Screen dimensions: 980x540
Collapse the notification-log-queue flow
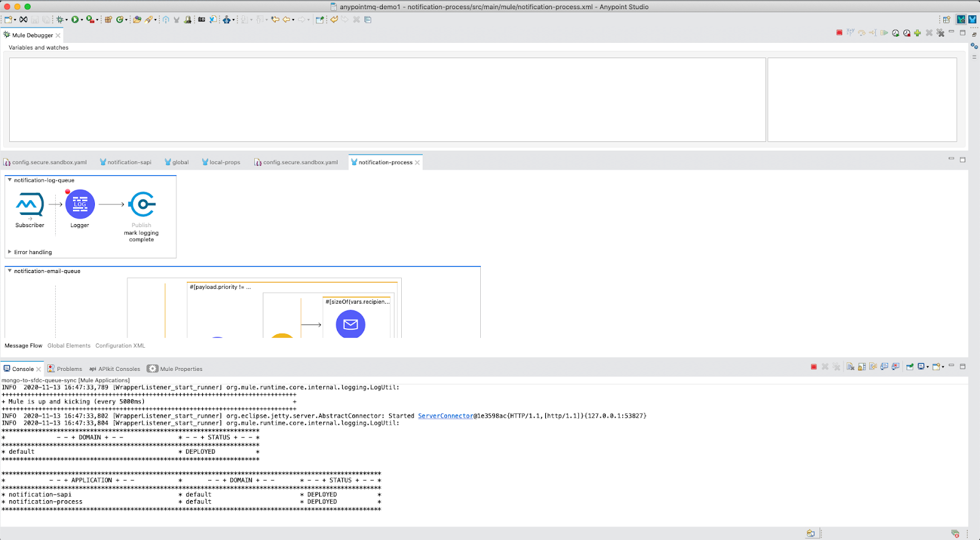click(9, 180)
